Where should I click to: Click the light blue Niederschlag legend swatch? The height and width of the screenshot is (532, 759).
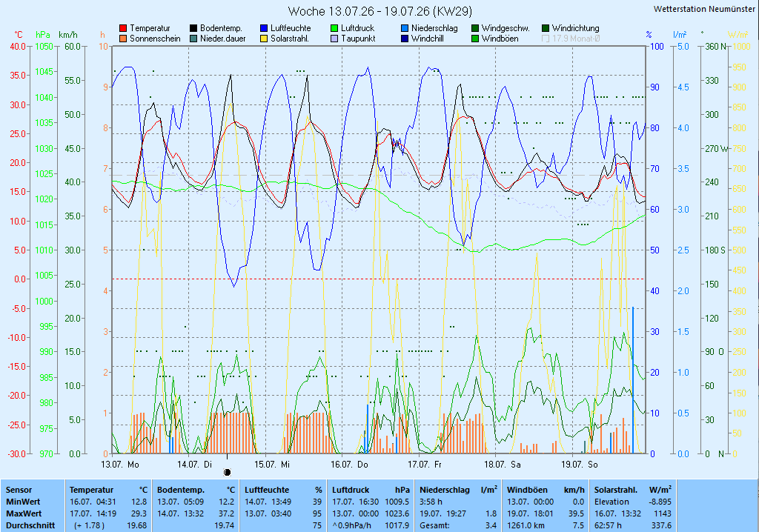pyautogui.click(x=405, y=29)
